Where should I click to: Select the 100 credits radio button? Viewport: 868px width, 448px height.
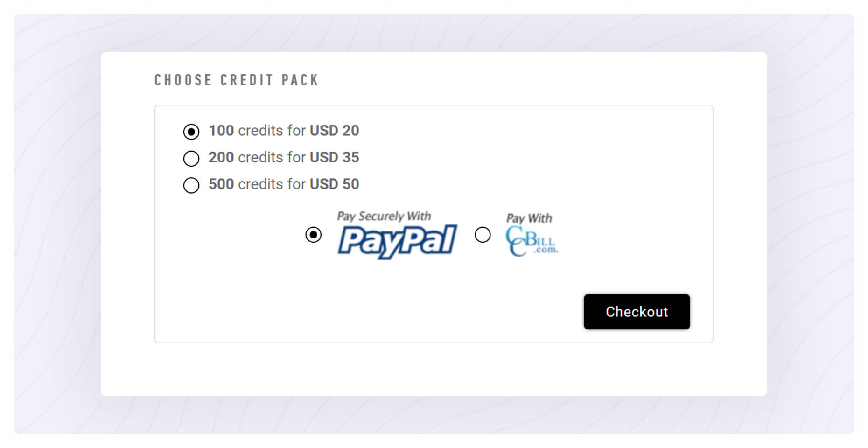coord(191,132)
